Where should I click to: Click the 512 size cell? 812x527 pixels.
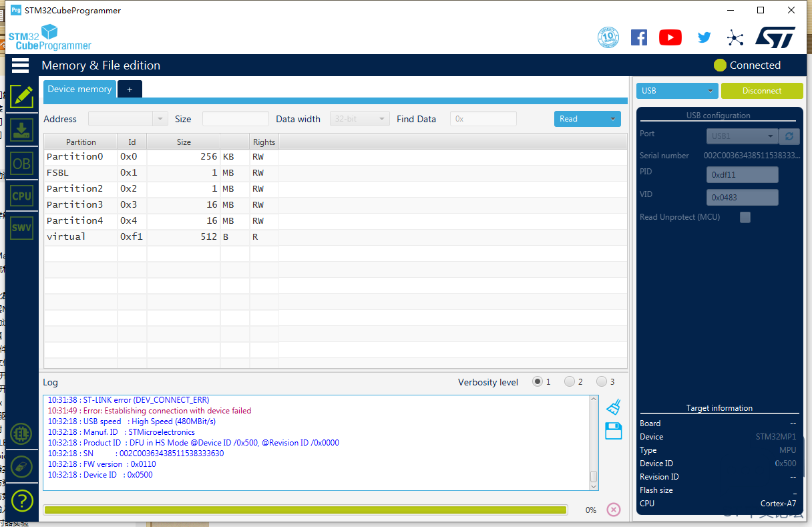[184, 237]
